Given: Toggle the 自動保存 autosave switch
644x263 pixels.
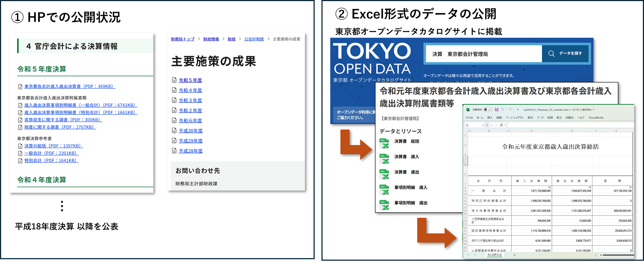Looking at the screenshot, I should (x=488, y=110).
